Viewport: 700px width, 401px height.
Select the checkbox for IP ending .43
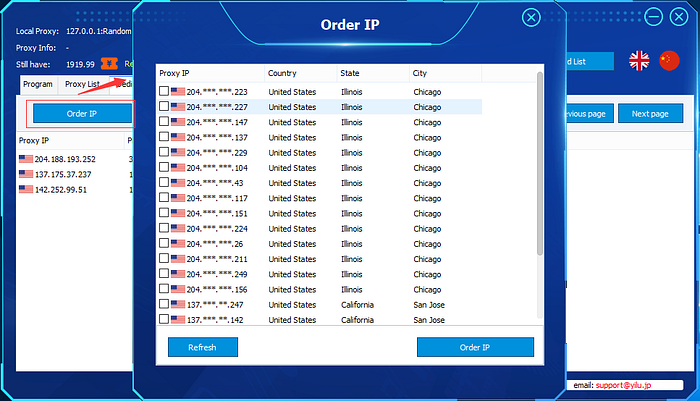[164, 182]
